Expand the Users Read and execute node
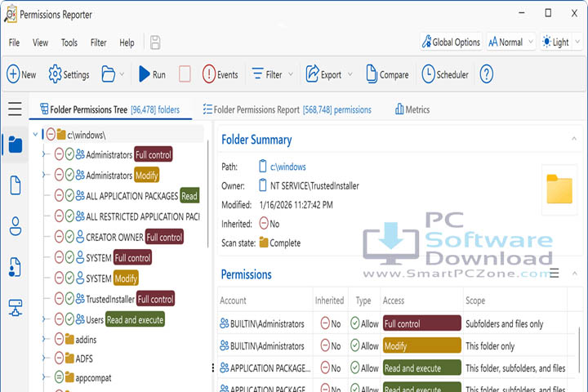588x392 pixels. [43, 319]
